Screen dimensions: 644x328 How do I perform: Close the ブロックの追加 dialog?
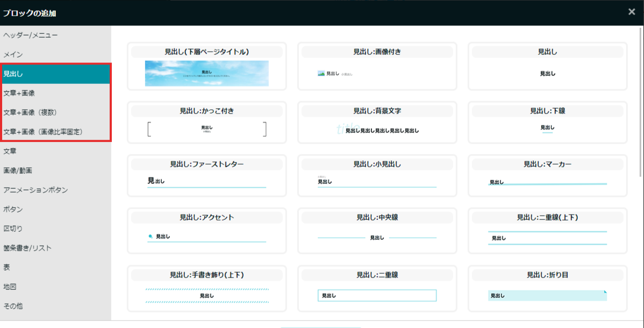click(x=632, y=12)
